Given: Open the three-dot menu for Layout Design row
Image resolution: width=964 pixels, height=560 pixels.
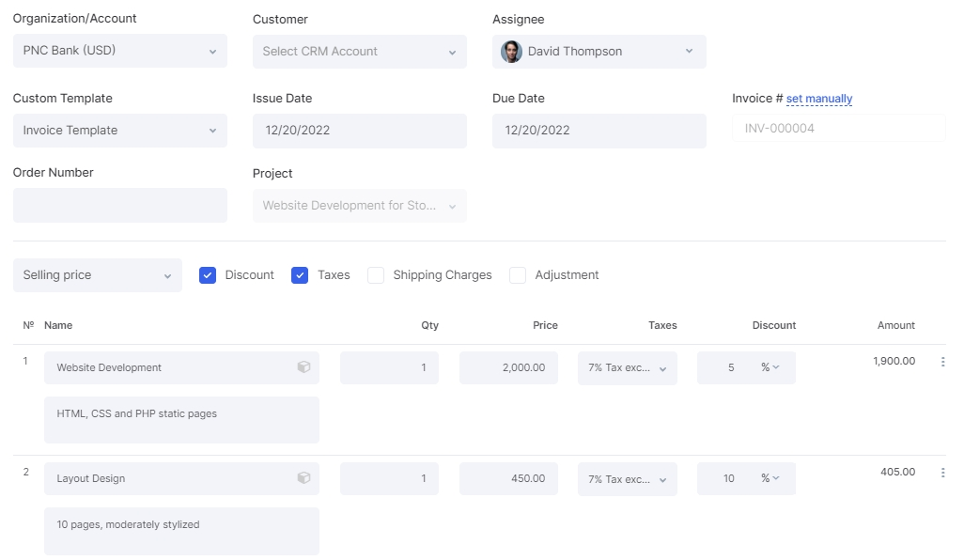Looking at the screenshot, I should [x=942, y=473].
